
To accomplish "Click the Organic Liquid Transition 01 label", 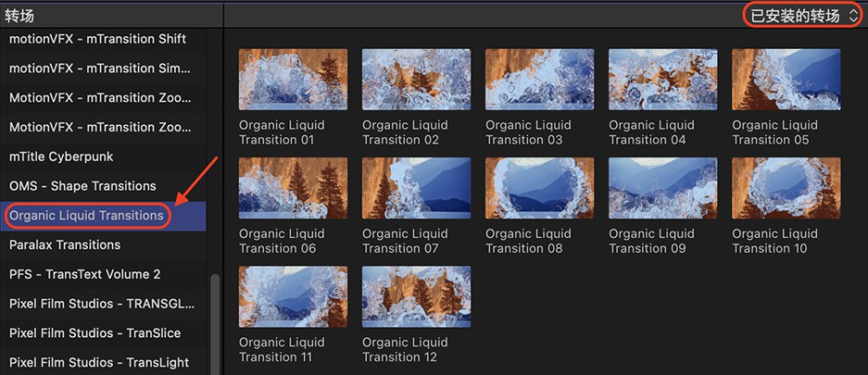I will click(x=282, y=132).
